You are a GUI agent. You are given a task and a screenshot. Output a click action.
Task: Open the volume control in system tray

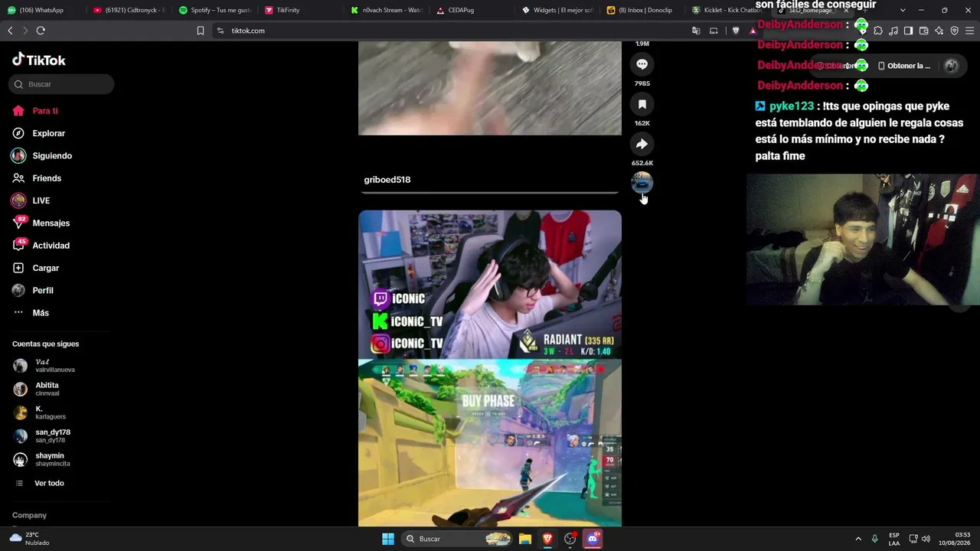tap(926, 539)
